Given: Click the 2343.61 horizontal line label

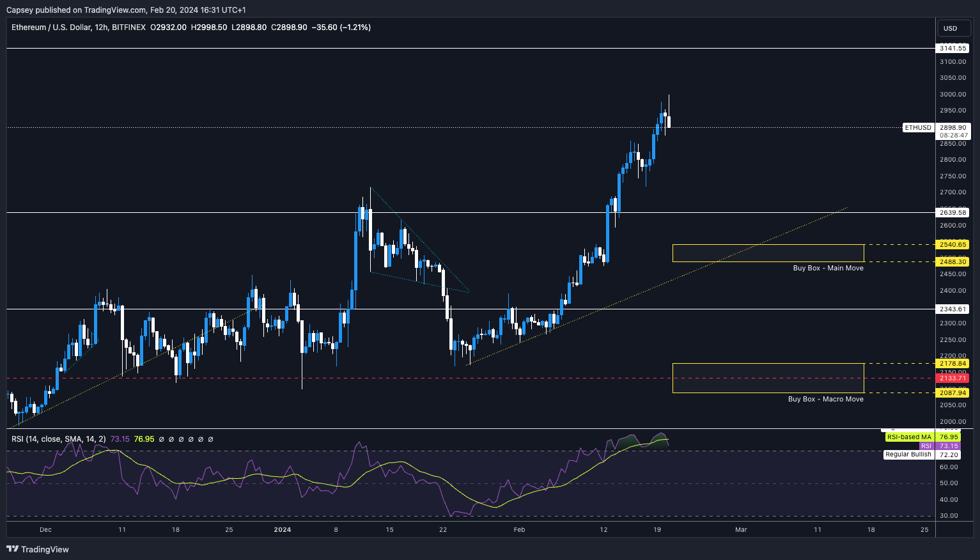Looking at the screenshot, I should (x=953, y=309).
